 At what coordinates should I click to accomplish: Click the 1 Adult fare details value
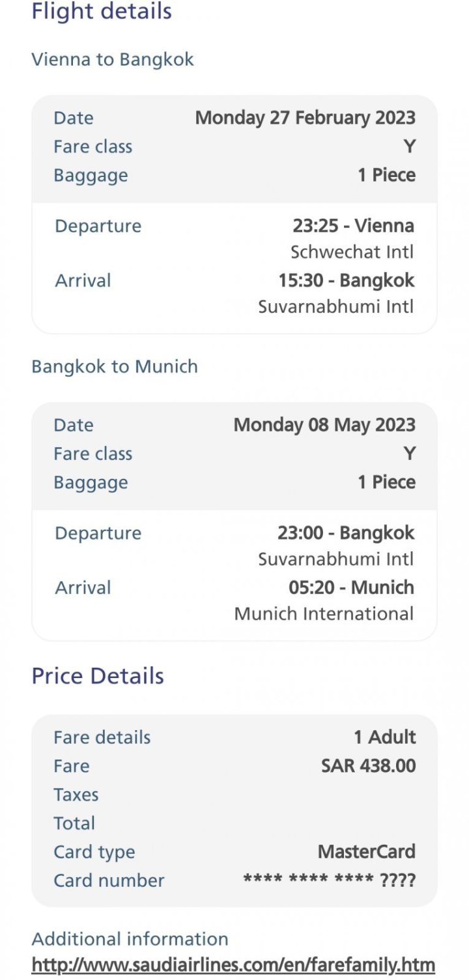pos(384,737)
